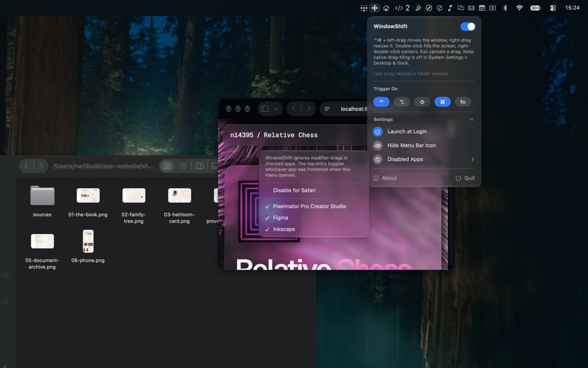Toggle the Command (⌘) trigger key
Image resolution: width=588 pixels, height=368 pixels.
pyautogui.click(x=442, y=102)
